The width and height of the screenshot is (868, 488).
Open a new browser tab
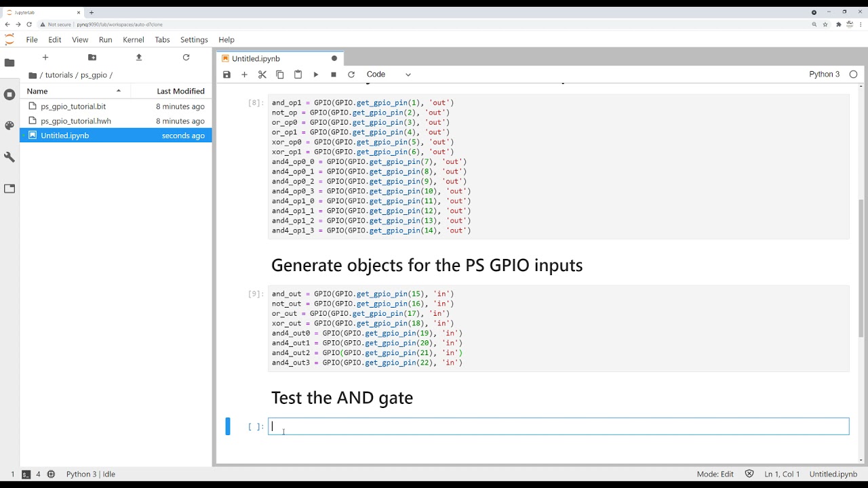point(92,12)
